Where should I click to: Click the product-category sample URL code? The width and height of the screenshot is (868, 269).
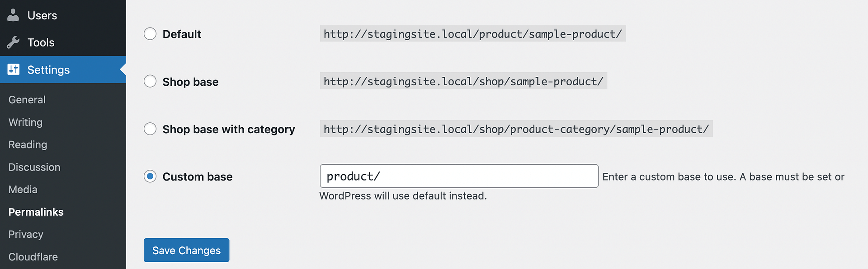516,129
